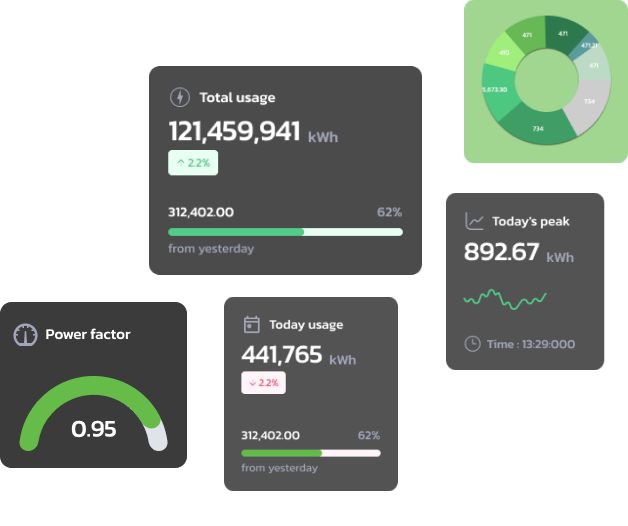This screenshot has height=526, width=628.
Task: Click the 121,459,941 total usage value
Action: click(234, 132)
